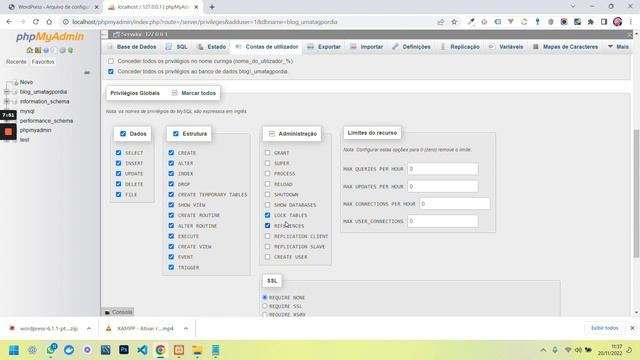Show hidden system tray icons chevron
This screenshot has width=640, height=360.
pos(543,350)
